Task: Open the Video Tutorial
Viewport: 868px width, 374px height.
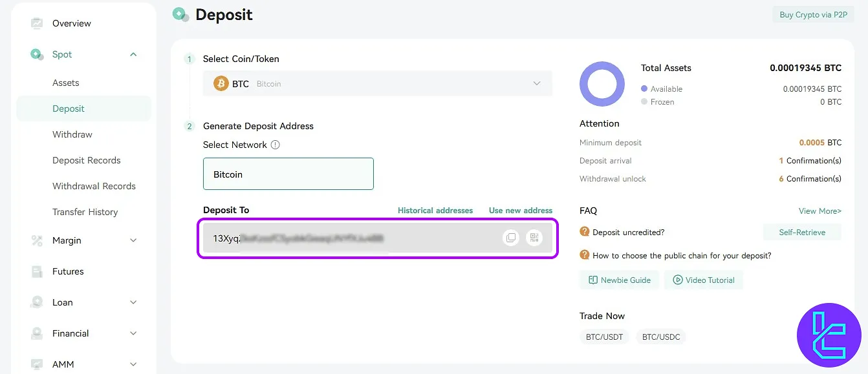Action: tap(704, 280)
